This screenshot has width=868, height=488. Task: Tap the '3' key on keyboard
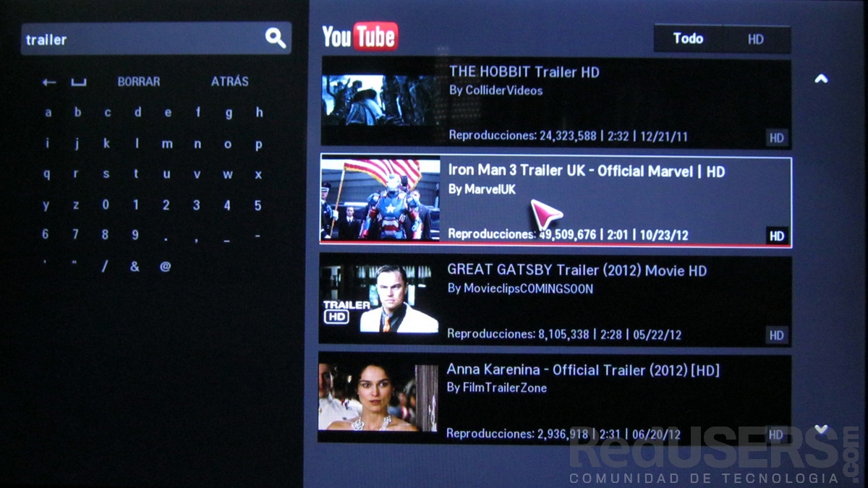pyautogui.click(x=197, y=205)
